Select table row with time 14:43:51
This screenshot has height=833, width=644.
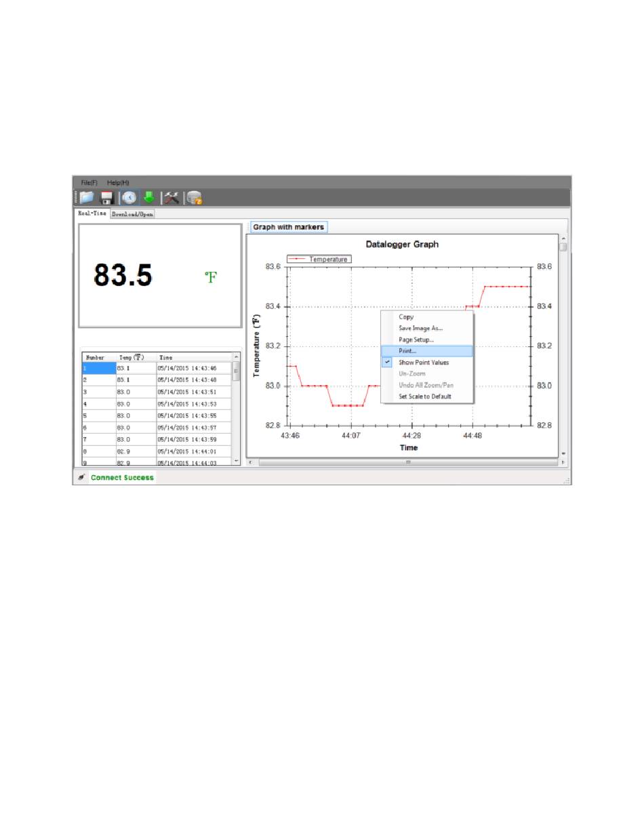pyautogui.click(x=157, y=392)
